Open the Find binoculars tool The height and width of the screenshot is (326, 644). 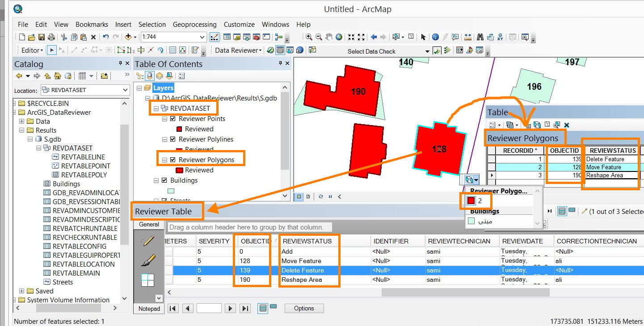[x=480, y=37]
